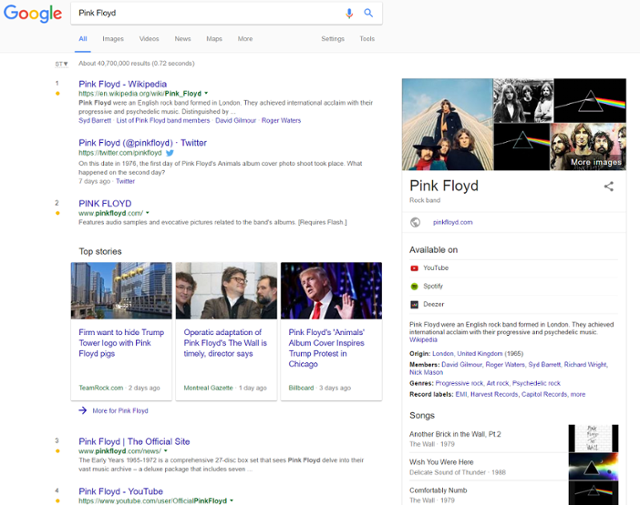The image size is (640, 505).
Task: Open search Settings
Action: [332, 39]
